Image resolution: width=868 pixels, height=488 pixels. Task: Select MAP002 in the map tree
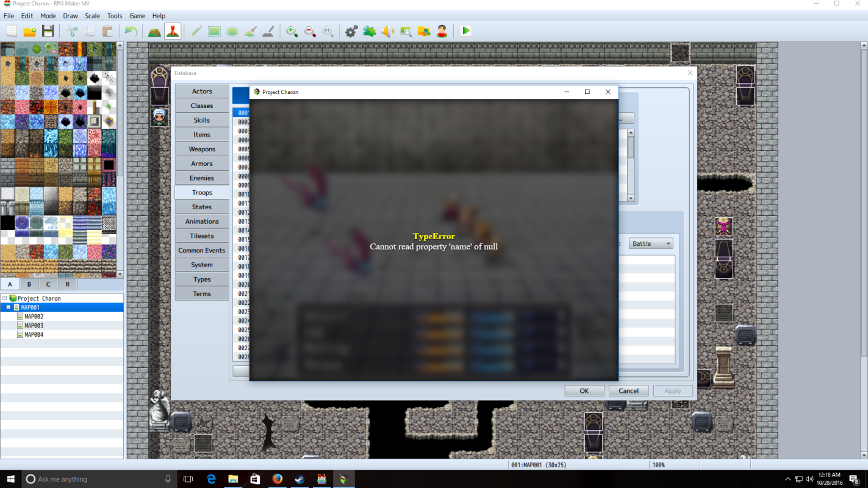point(34,317)
